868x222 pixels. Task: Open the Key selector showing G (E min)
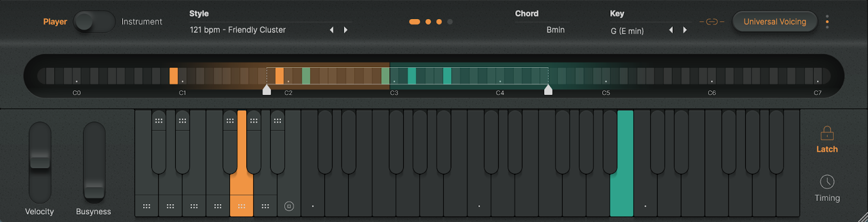pos(627,31)
